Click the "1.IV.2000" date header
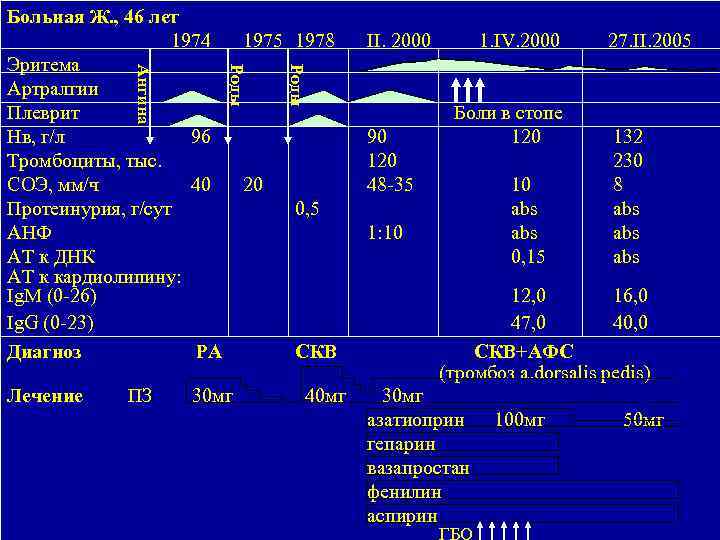The image size is (720, 540). point(519,40)
